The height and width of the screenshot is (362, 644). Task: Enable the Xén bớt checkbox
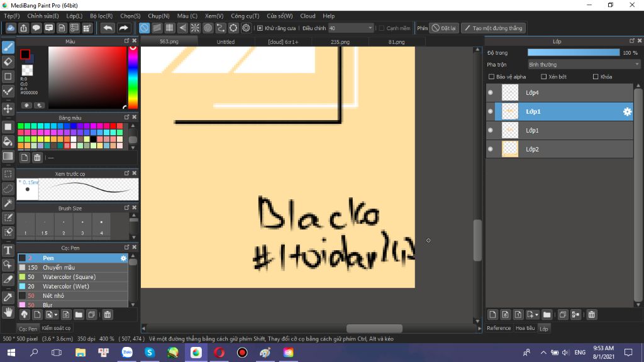pos(544,77)
